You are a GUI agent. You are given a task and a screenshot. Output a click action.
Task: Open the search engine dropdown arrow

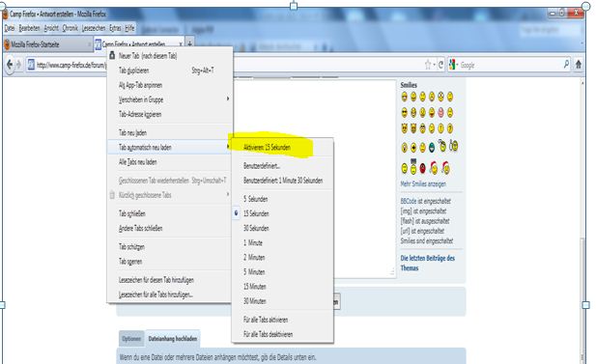coord(457,65)
